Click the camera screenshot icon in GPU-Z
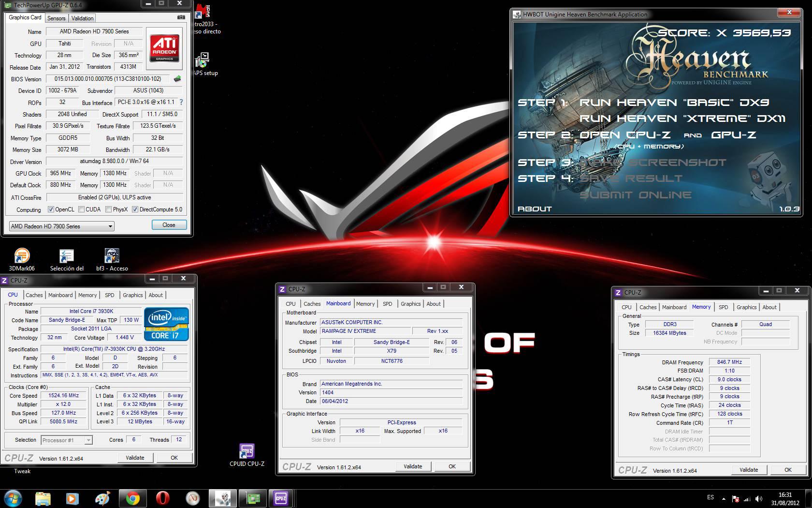The width and height of the screenshot is (812, 508). [x=181, y=17]
